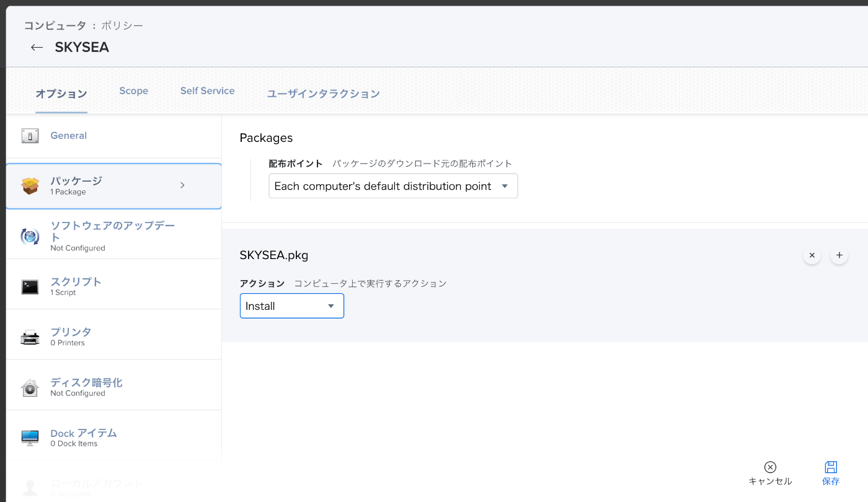This screenshot has width=868, height=502.
Task: Switch to the Scope tab
Action: (x=134, y=90)
